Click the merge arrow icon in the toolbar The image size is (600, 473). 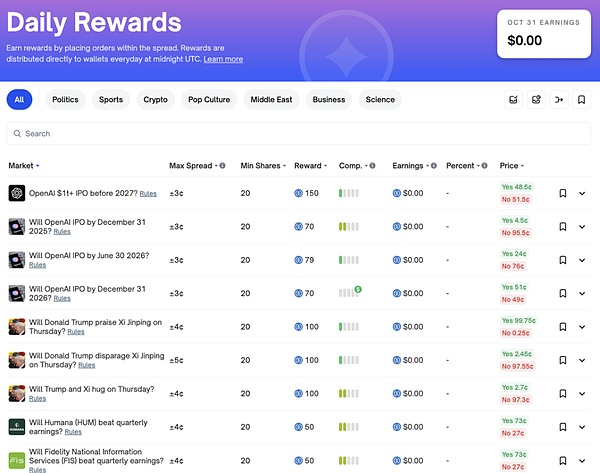pyautogui.click(x=559, y=100)
